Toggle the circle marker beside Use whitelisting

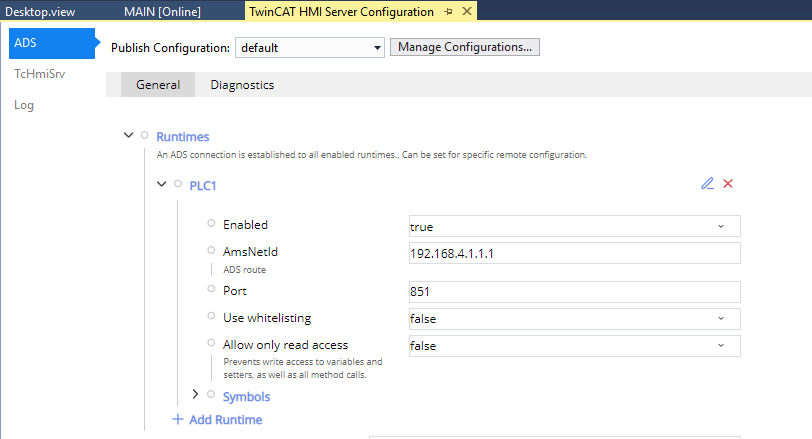[211, 316]
